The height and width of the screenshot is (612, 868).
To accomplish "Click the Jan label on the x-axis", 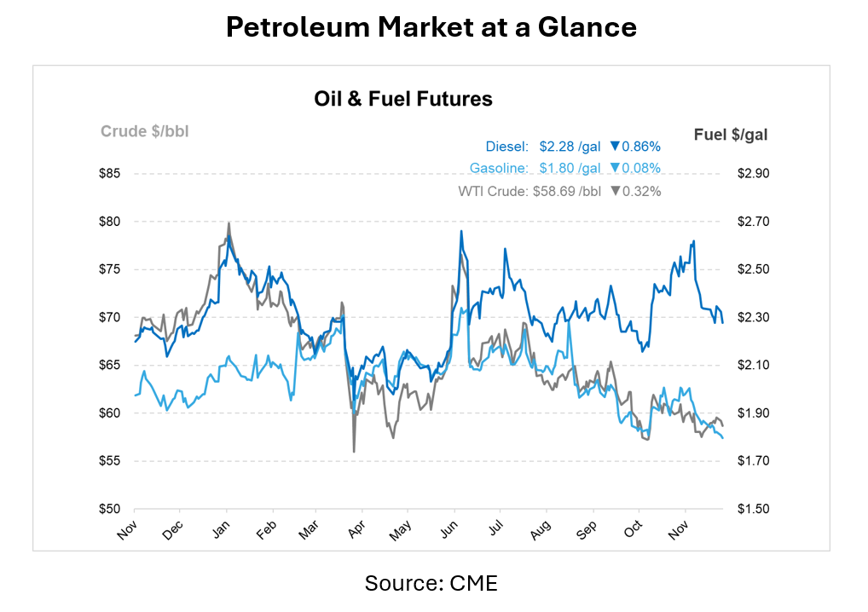I will (221, 529).
